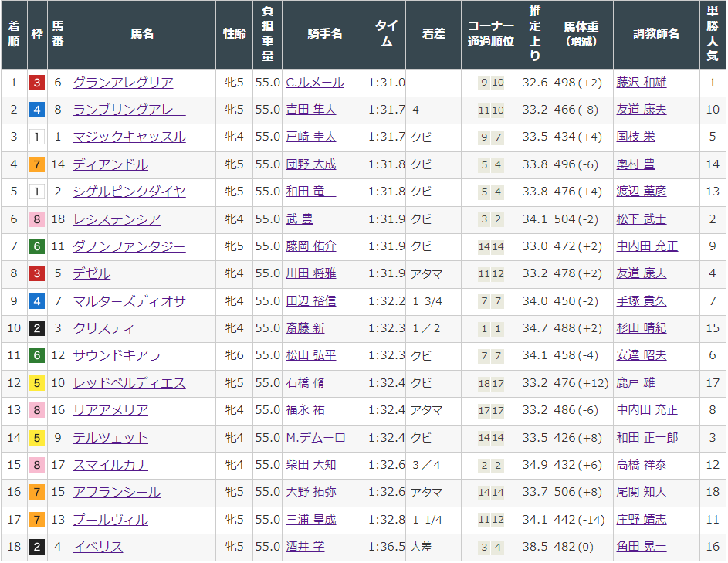Viewport: 728px width, 563px height.
Task: Click trainer 和田 正一郎 link
Action: point(647,438)
